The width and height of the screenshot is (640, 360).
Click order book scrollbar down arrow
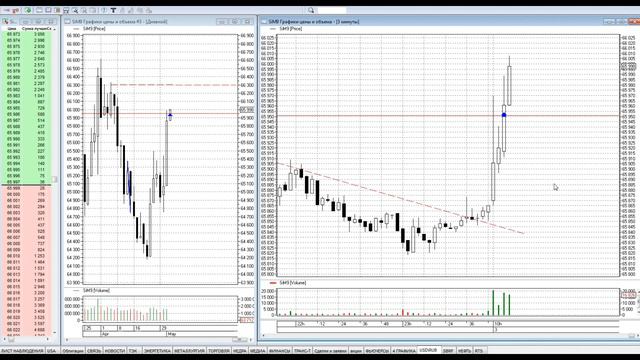[55, 333]
